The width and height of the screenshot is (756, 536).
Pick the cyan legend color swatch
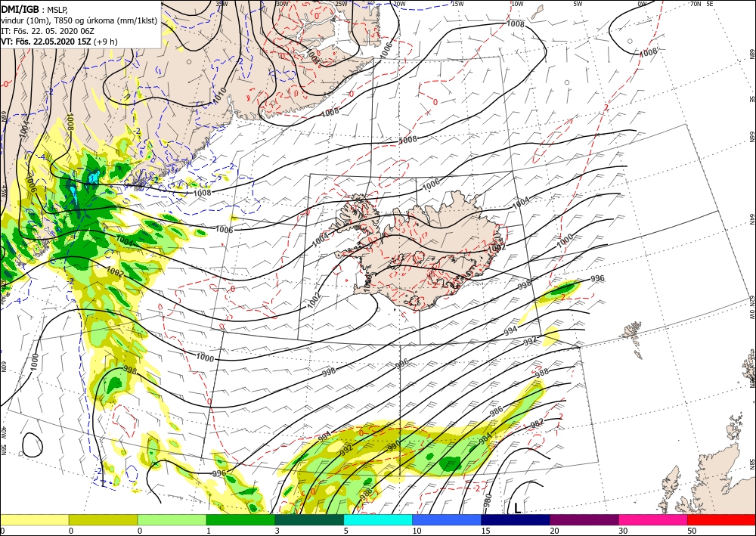pyautogui.click(x=378, y=519)
